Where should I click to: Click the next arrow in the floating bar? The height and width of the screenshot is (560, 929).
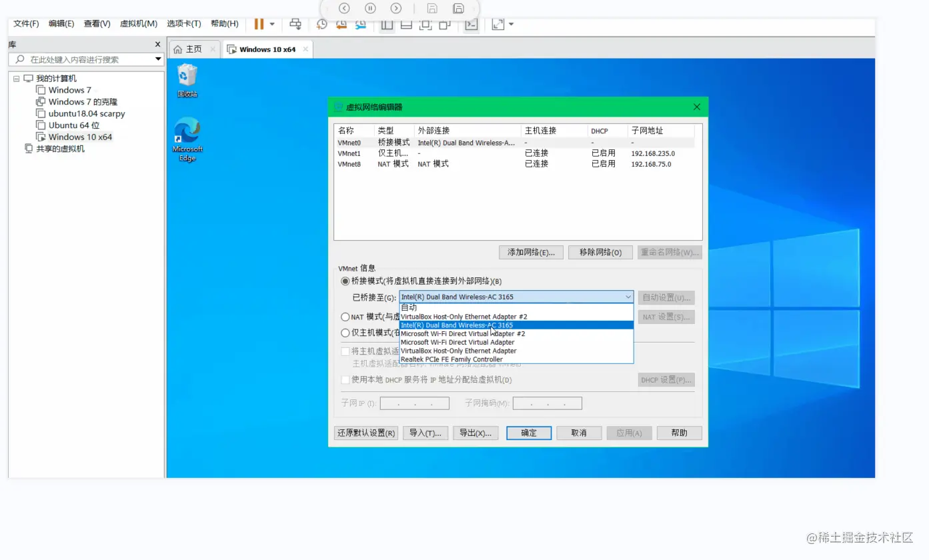tap(396, 9)
